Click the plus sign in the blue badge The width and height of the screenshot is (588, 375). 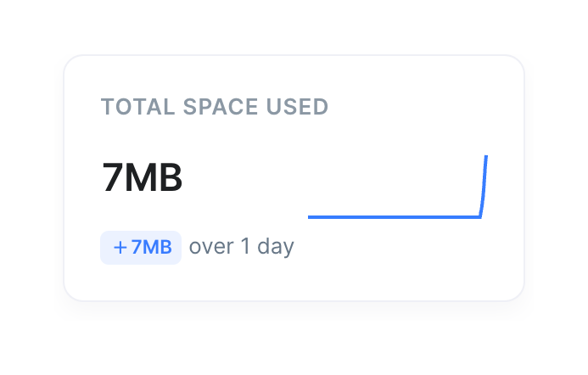click(x=120, y=248)
